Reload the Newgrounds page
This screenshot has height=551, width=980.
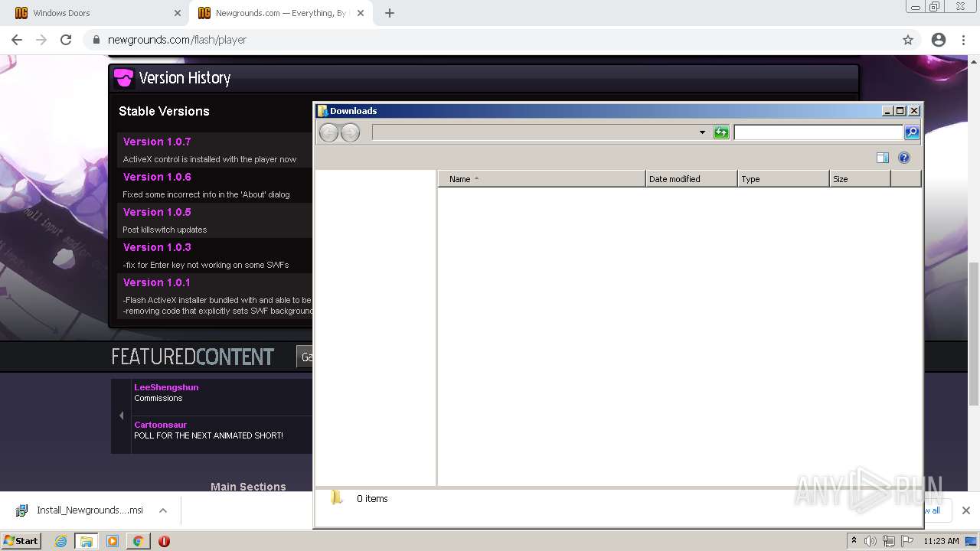coord(66,40)
